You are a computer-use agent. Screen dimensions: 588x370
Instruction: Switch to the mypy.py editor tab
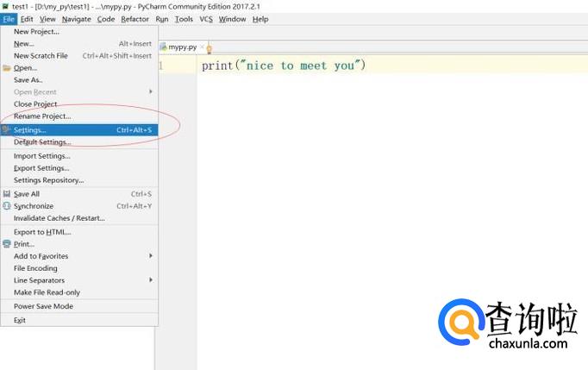tap(182, 47)
